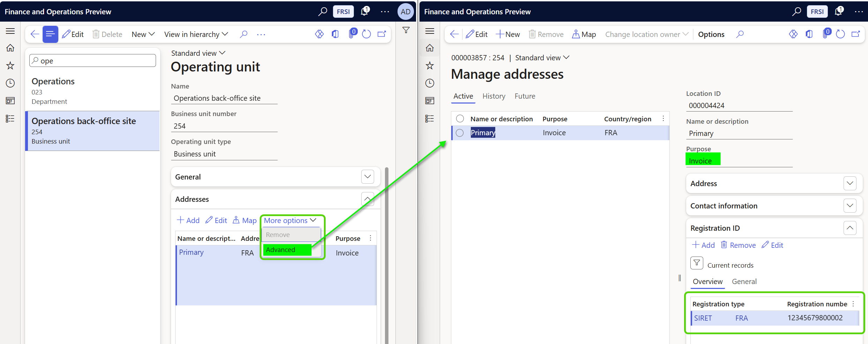The height and width of the screenshot is (344, 868).
Task: Open View in hierarchy dropdown
Action: (196, 34)
